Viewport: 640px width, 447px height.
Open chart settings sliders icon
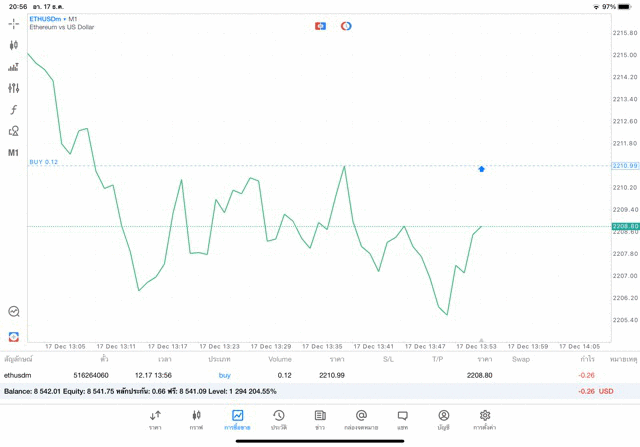click(13, 89)
